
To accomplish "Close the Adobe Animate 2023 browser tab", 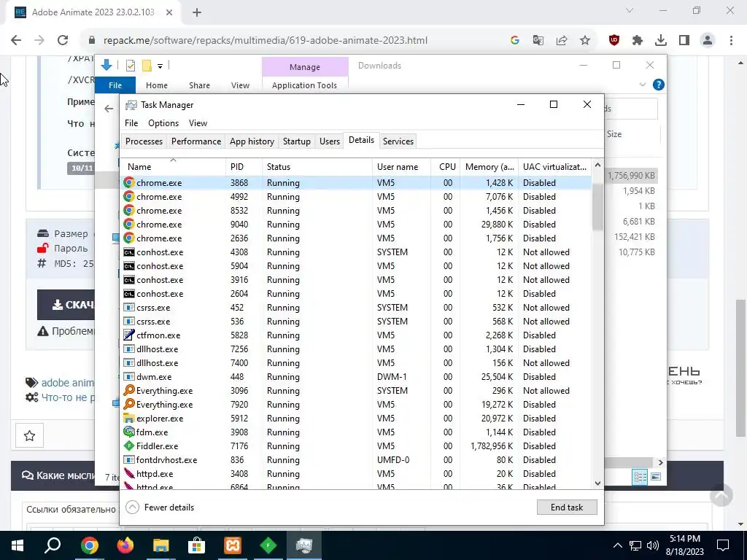I will pos(169,12).
